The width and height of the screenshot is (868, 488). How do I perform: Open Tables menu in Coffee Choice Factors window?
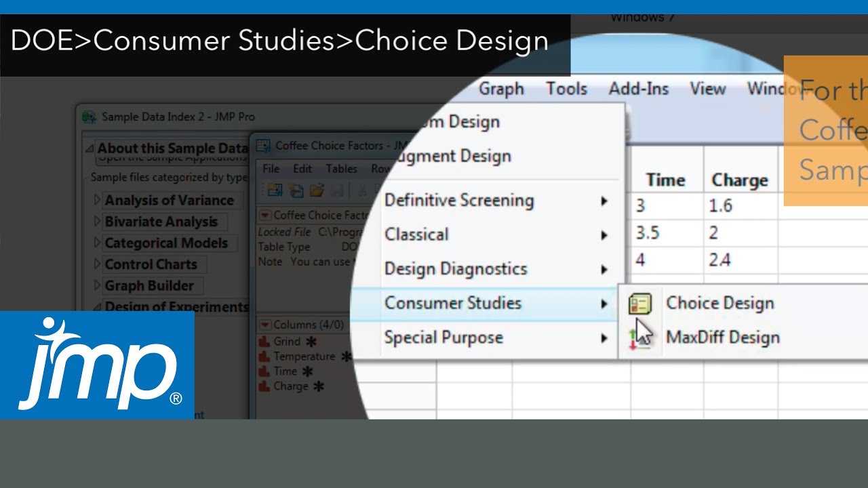pos(341,169)
